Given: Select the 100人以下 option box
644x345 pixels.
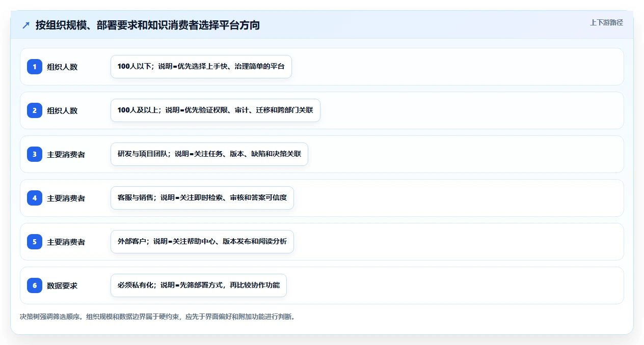Looking at the screenshot, I should pyautogui.click(x=201, y=67).
